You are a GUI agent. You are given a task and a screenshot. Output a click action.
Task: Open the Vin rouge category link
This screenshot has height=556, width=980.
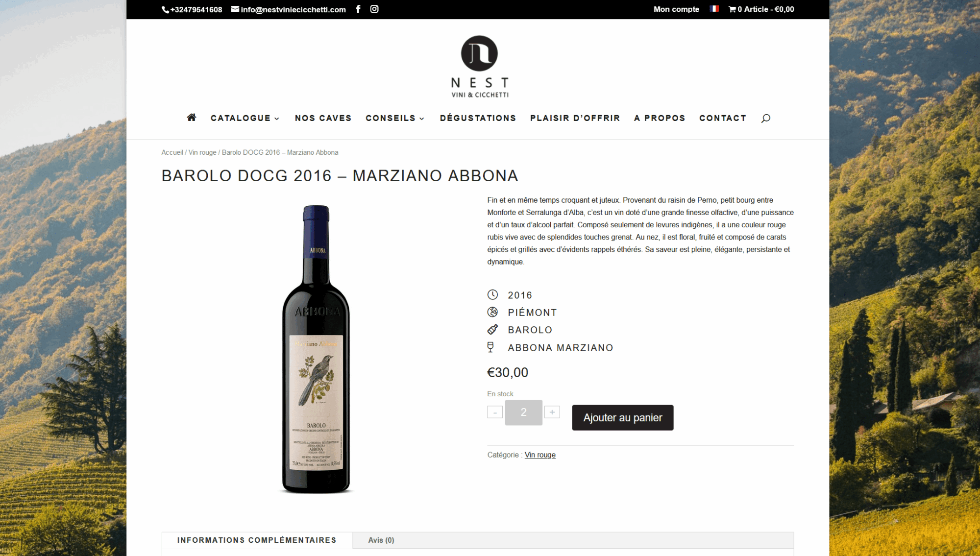(x=540, y=455)
